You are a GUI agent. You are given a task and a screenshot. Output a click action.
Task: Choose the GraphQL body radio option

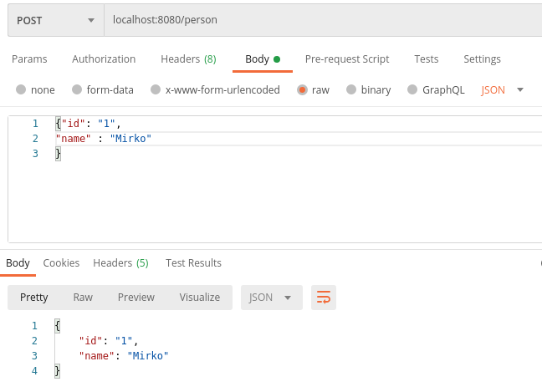412,89
